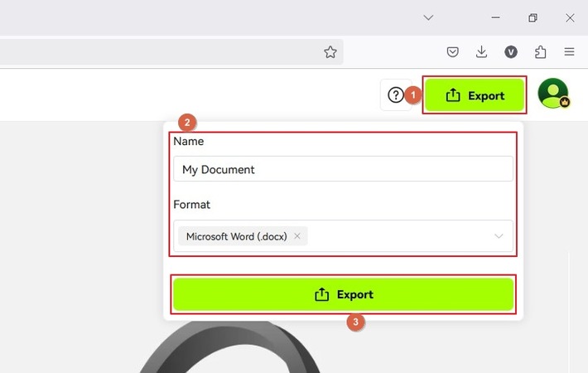Screen dimensions: 588x373
Task: Restore down the browser window
Action: tap(533, 17)
